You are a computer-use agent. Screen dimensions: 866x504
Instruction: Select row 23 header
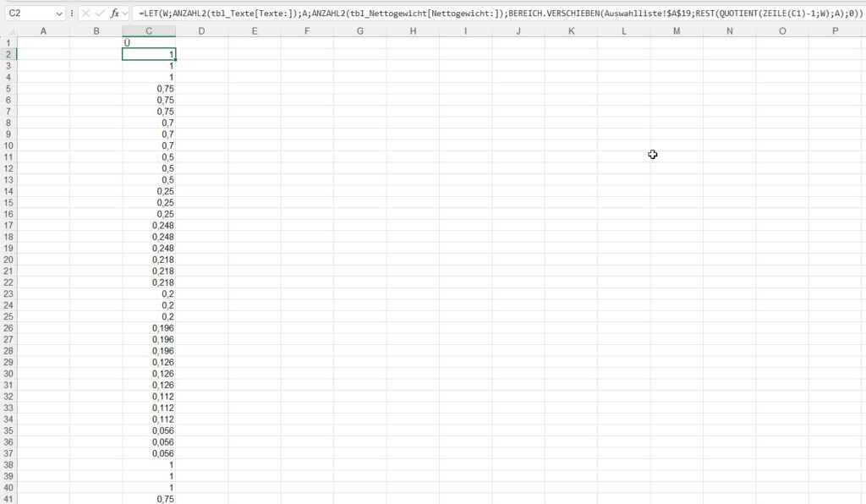pyautogui.click(x=8, y=293)
